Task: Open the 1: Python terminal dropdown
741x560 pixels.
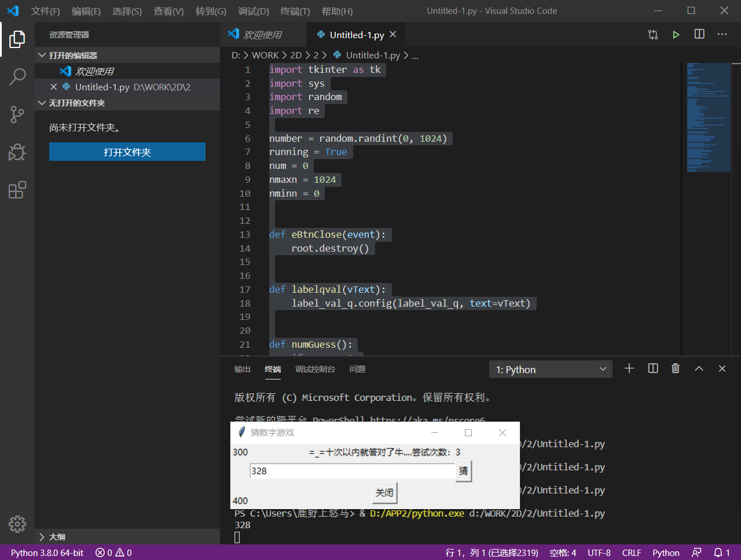Action: pyautogui.click(x=551, y=369)
